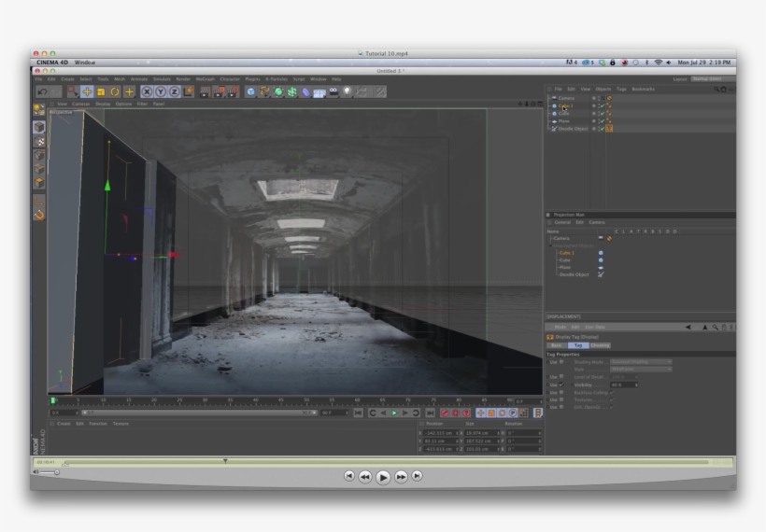Screen dimensions: 766x532
Task: Click the display tag on Doodle Object
Action: [x=609, y=129]
